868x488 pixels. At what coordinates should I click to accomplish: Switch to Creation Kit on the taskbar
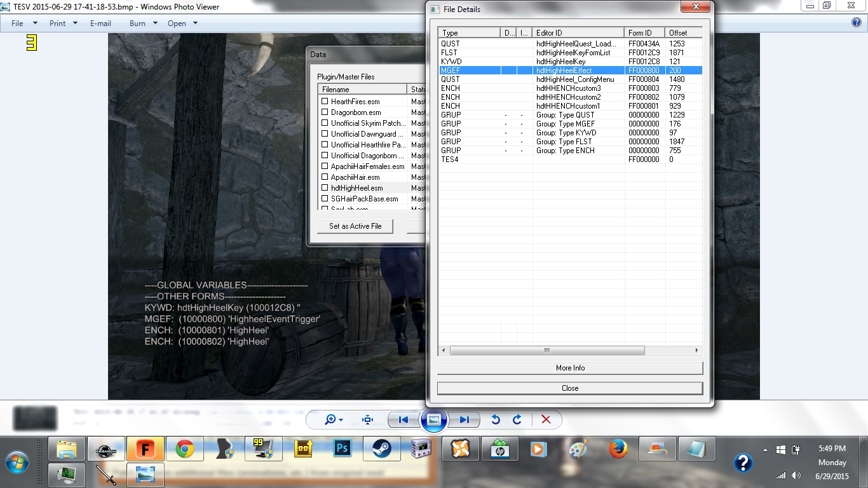(x=106, y=449)
